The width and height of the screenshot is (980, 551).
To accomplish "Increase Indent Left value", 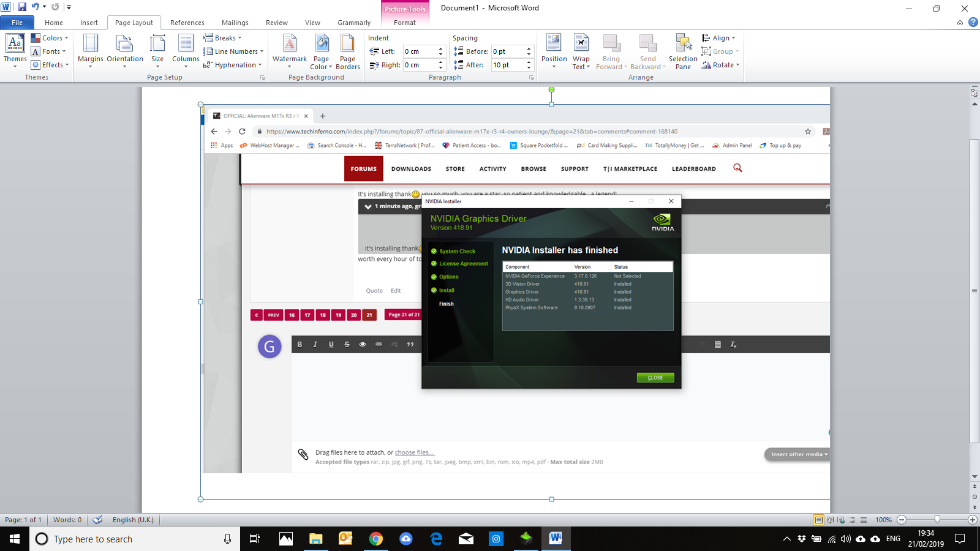I will [x=440, y=48].
